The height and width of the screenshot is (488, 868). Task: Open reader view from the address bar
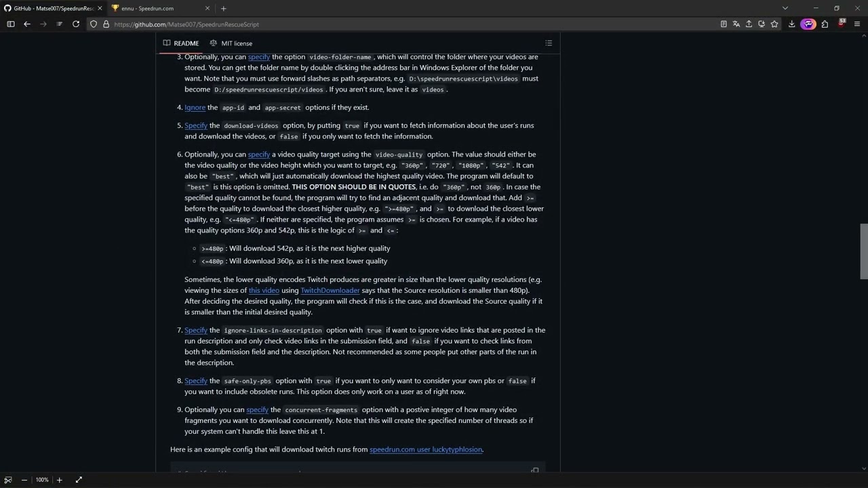724,24
